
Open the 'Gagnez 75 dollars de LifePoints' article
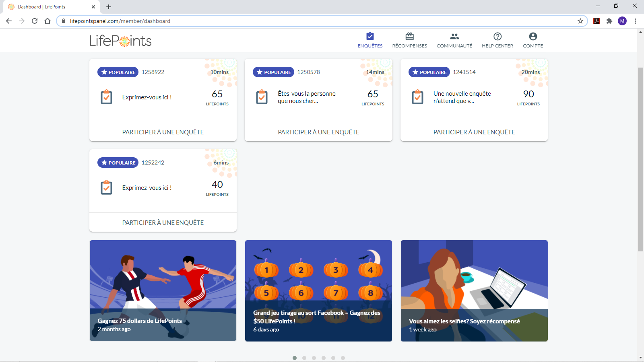(x=163, y=290)
